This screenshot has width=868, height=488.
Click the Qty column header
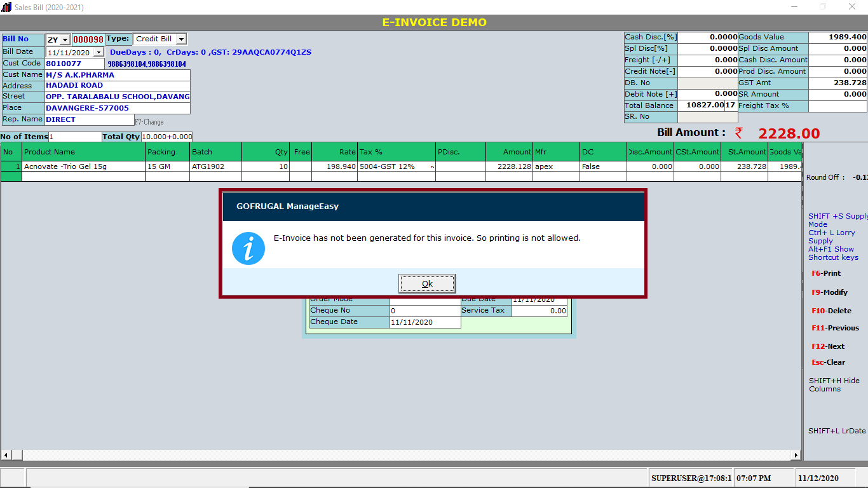click(x=266, y=152)
